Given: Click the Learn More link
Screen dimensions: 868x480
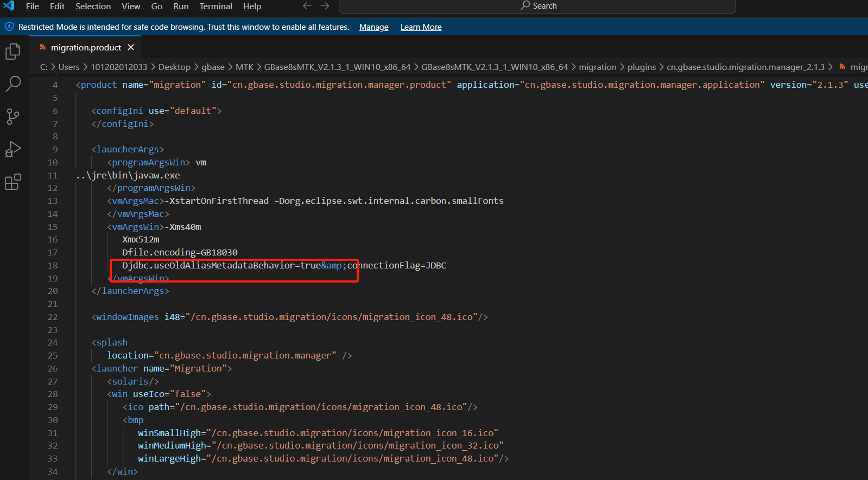Looking at the screenshot, I should point(421,27).
